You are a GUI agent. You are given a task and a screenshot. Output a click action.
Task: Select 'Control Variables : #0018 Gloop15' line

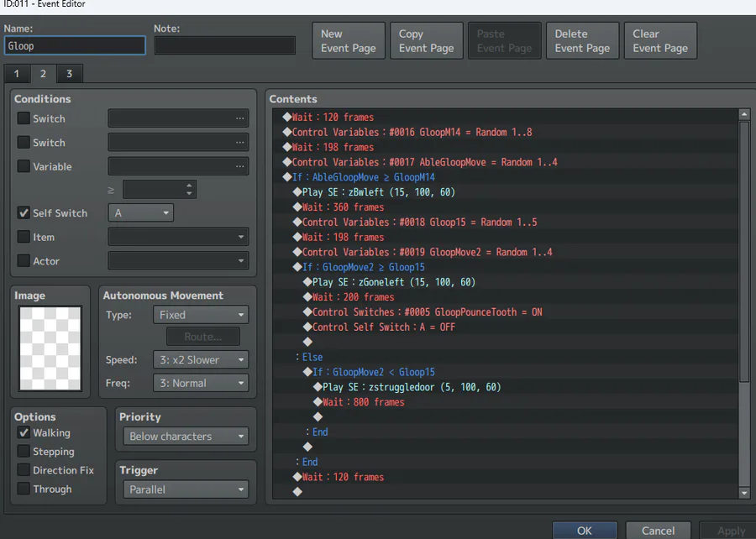click(505, 222)
